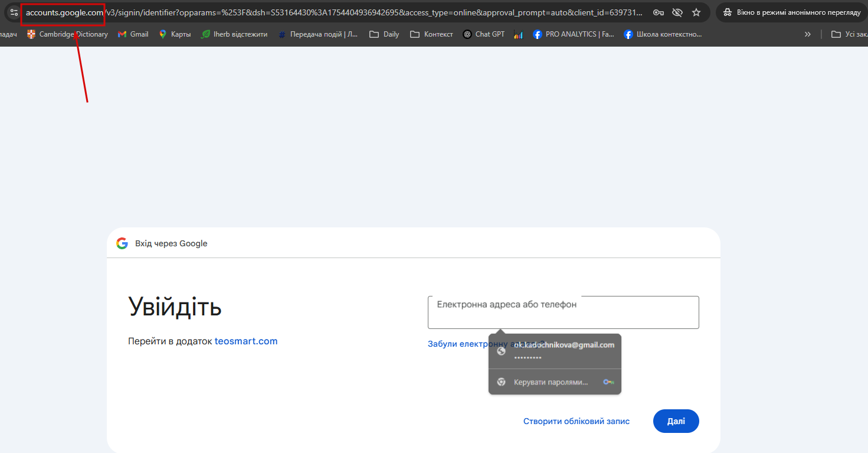868x453 pixels.
Task: Open the Cambridge Dictionary bookmark
Action: 67,34
